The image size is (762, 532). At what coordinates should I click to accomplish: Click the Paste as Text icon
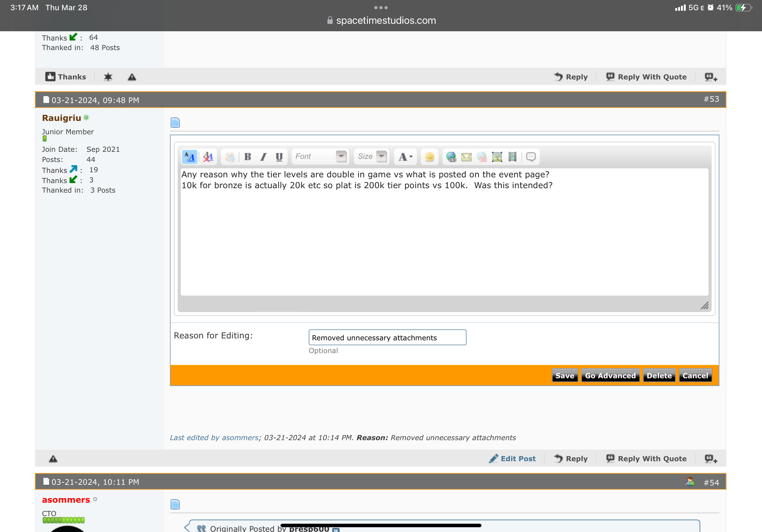(x=230, y=157)
